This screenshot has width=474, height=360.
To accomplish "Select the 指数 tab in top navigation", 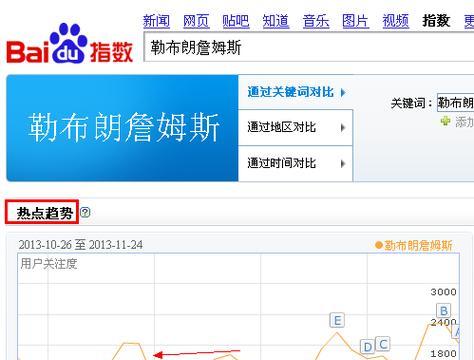I will (436, 21).
